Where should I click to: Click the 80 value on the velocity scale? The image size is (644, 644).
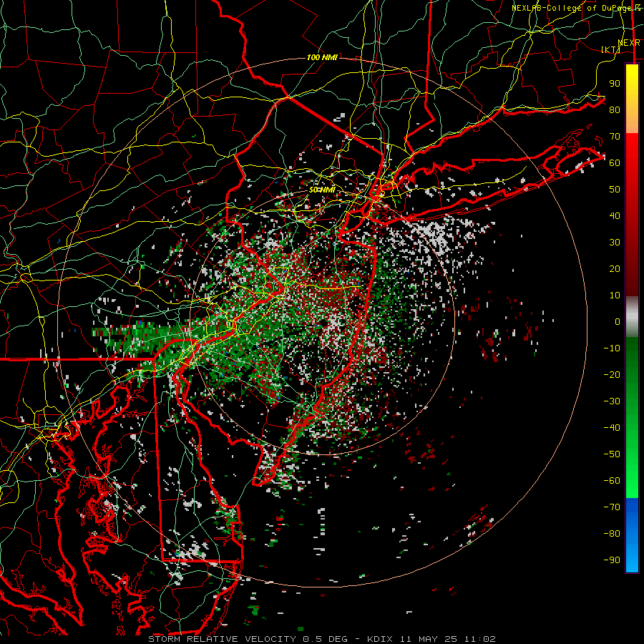coord(615,109)
